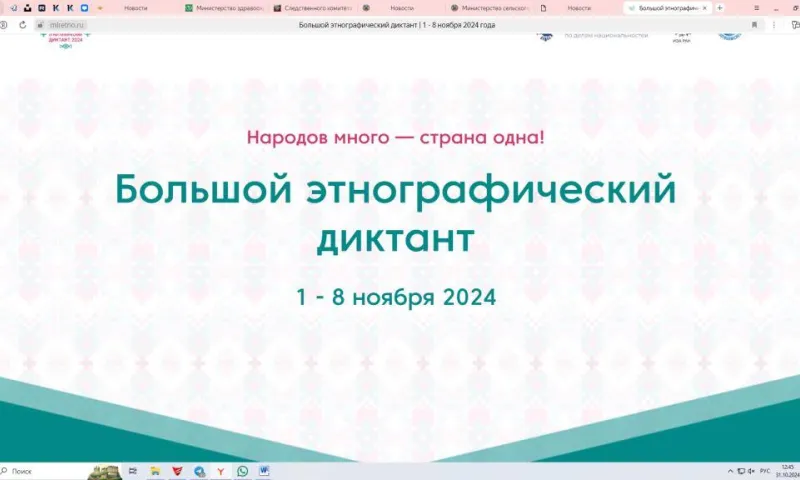Screen dimensions: 800x480
Task: Open File Explorer from the taskbar
Action: pos(155,471)
